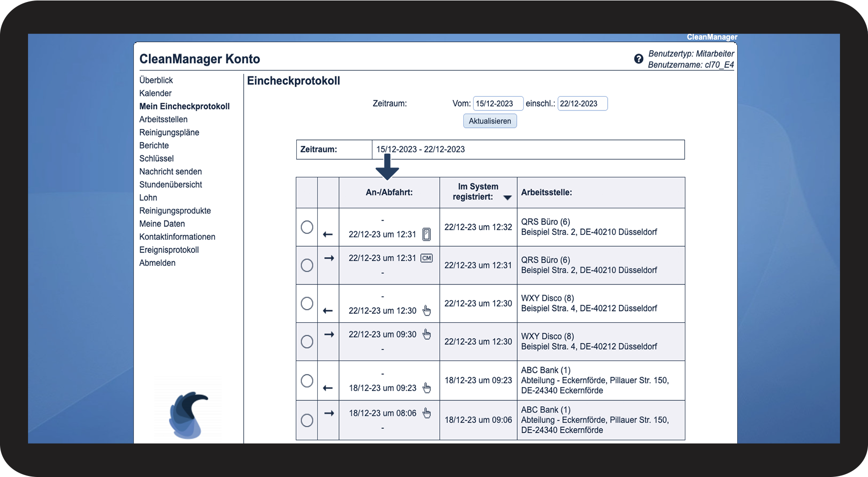Click the hand icon next to 22/12-23 09:30

[x=426, y=334]
